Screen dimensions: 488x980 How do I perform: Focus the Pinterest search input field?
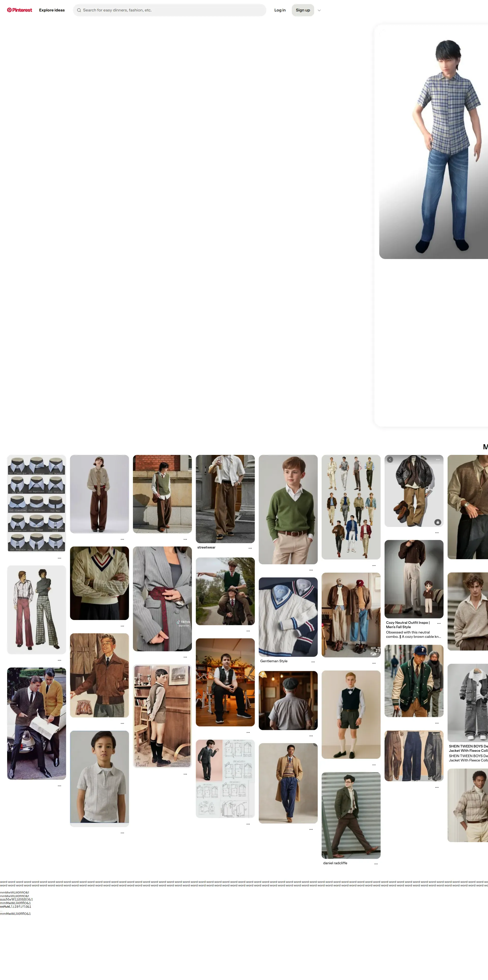tap(171, 10)
